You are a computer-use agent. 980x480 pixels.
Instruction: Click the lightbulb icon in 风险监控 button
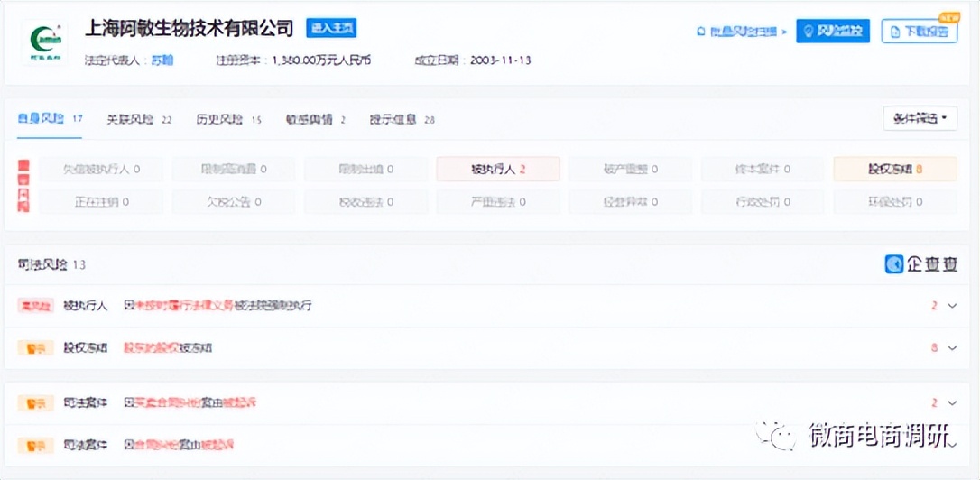808,32
